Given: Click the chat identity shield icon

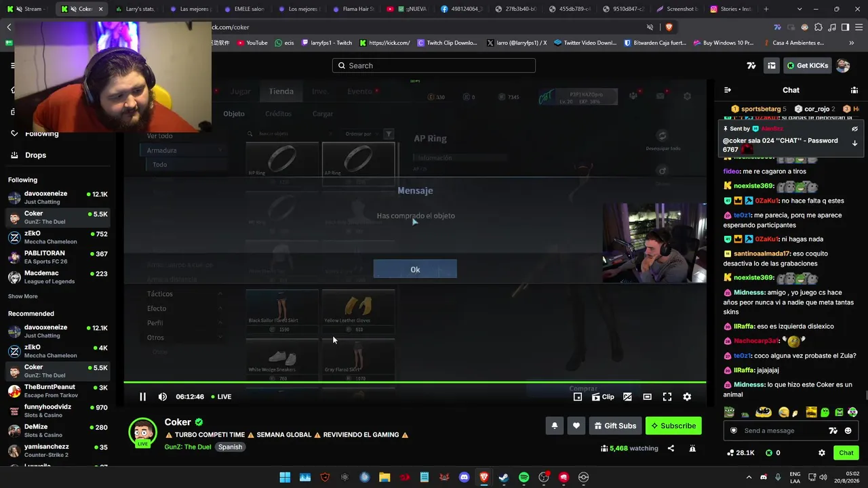Looking at the screenshot, I should [x=733, y=430].
